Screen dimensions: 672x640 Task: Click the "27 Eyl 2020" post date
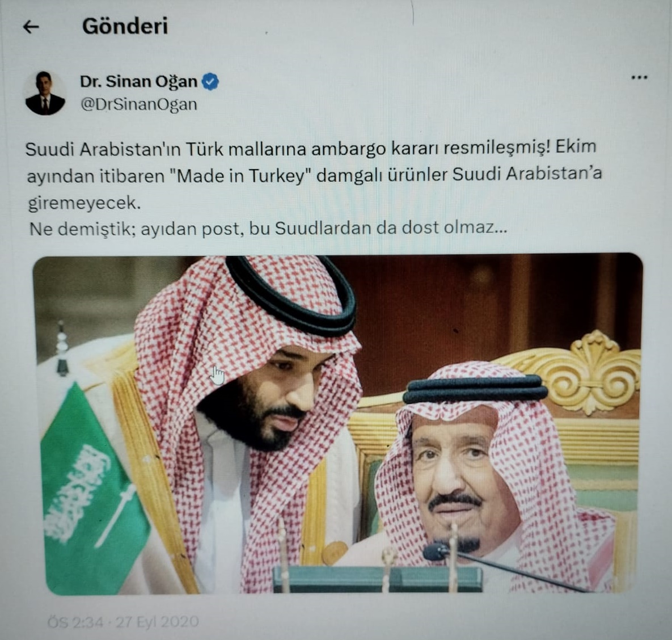[x=158, y=622]
